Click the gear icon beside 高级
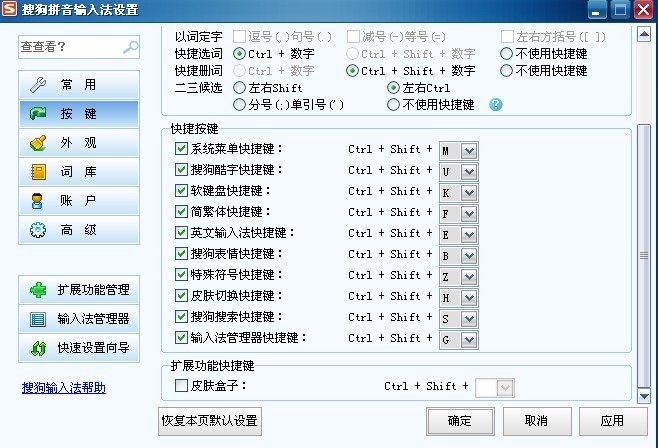 point(38,230)
